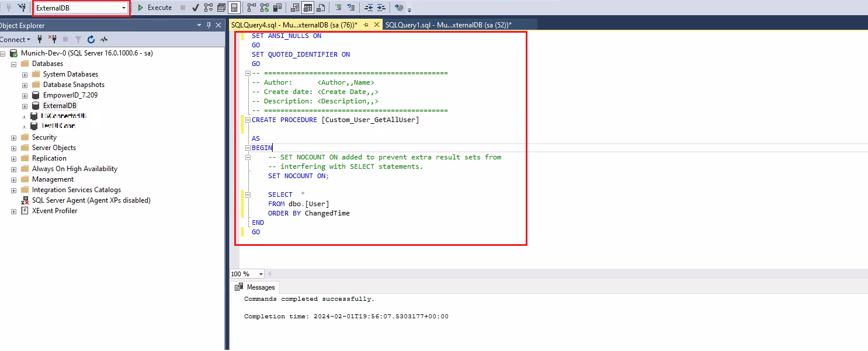Expand the Security folder node
The width and height of the screenshot is (868, 351).
coord(13,137)
